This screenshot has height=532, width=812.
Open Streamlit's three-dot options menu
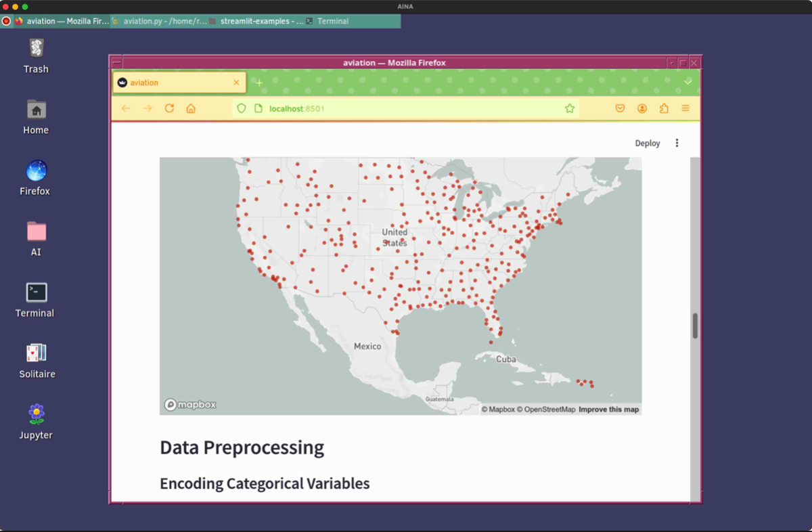(x=677, y=143)
